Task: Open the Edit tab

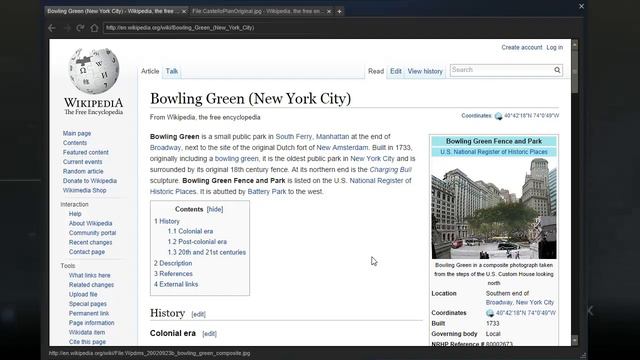Action: click(396, 71)
